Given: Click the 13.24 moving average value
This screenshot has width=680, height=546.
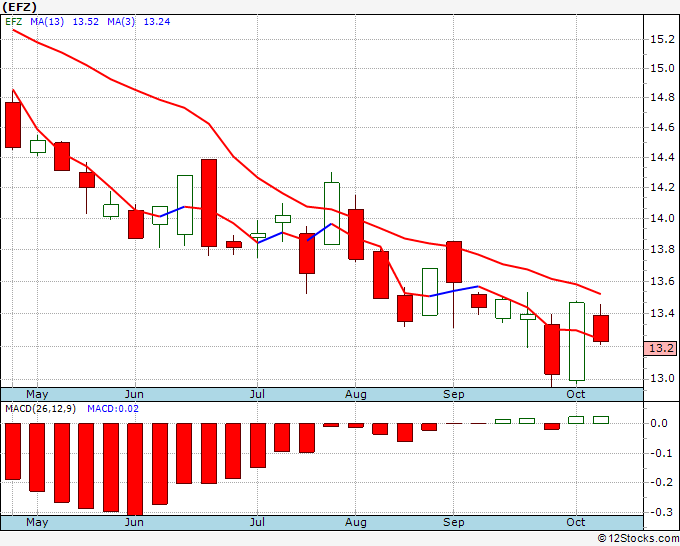Looking at the screenshot, I should pos(157,22).
